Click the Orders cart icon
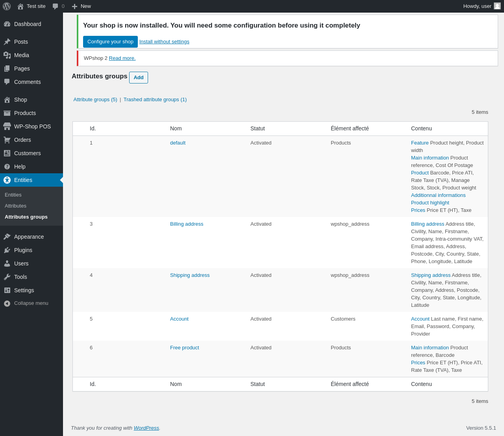 coord(7,140)
